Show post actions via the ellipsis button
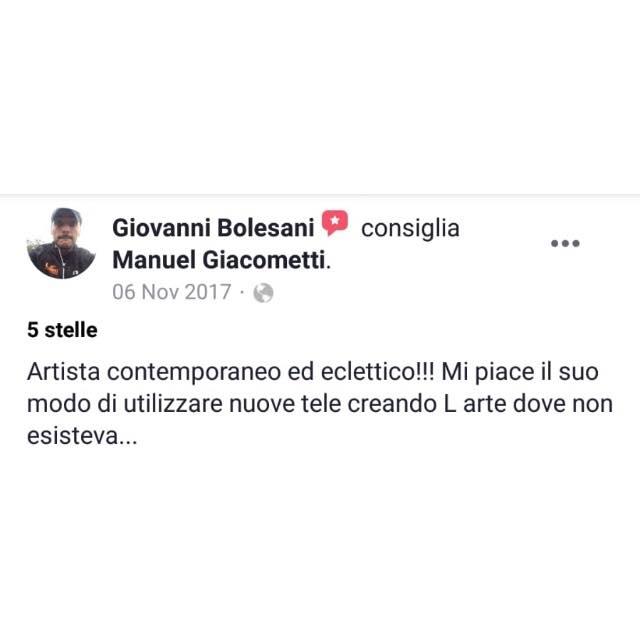The image size is (640, 640). tap(565, 244)
